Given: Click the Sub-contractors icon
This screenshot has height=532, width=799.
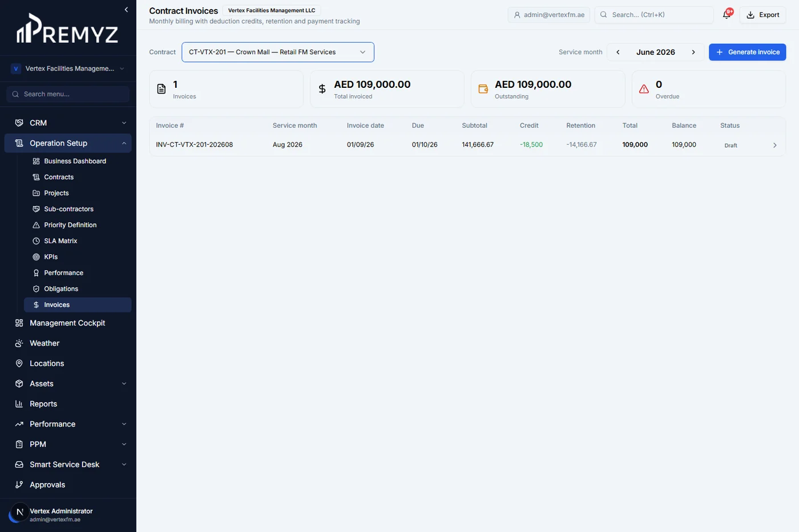Looking at the screenshot, I should (36, 209).
